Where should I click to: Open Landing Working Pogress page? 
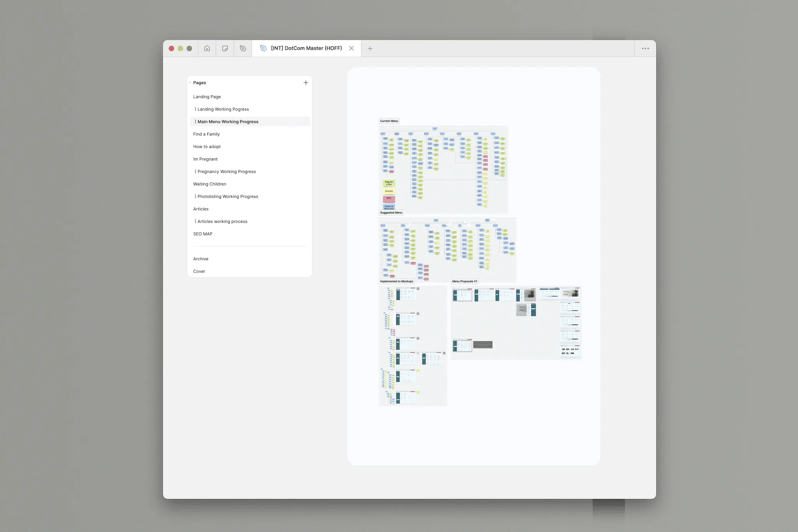coord(223,109)
